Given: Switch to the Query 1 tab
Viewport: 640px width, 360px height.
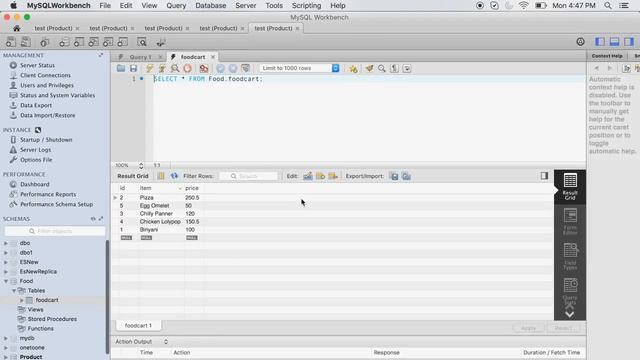Looking at the screenshot, I should point(140,57).
